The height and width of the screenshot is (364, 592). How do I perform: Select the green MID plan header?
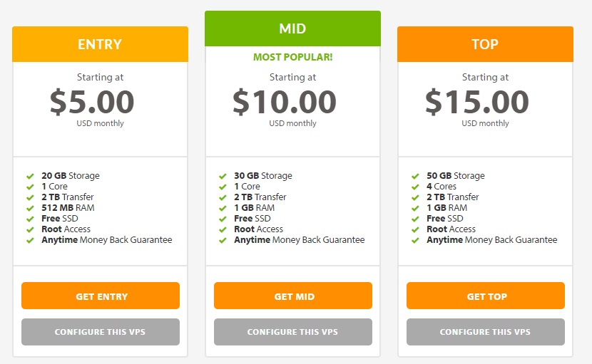coord(292,28)
